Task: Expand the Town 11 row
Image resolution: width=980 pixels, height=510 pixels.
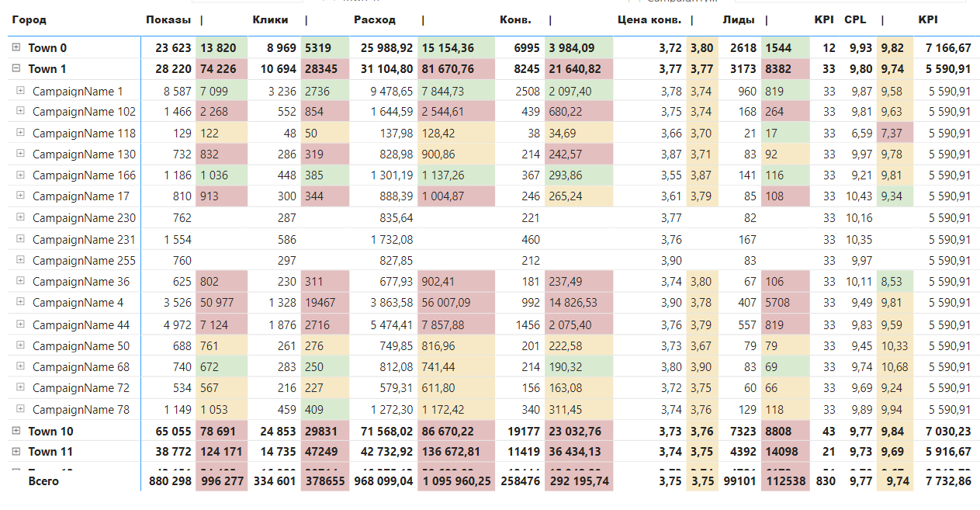Action: coord(16,451)
